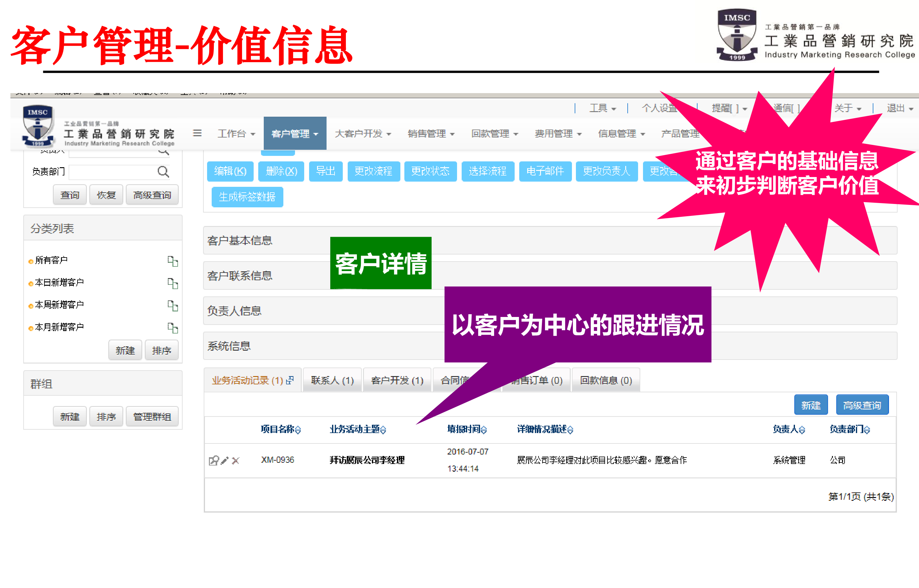The height and width of the screenshot is (588, 919).
Task: Click the hamburger menu icon beside 工作台
Action: point(198,133)
